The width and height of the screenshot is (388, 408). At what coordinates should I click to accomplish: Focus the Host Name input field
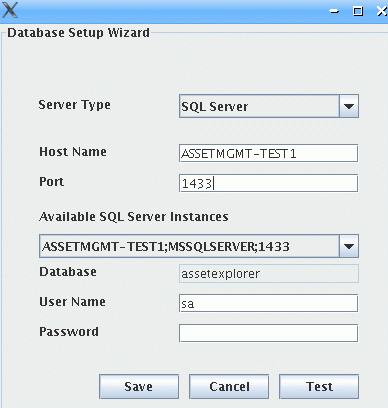(268, 153)
